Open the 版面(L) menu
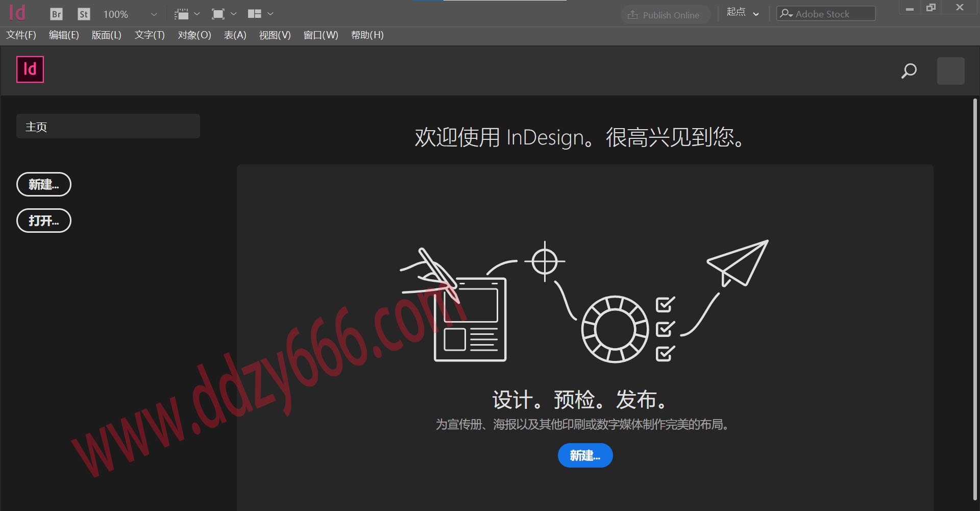 pyautogui.click(x=106, y=35)
